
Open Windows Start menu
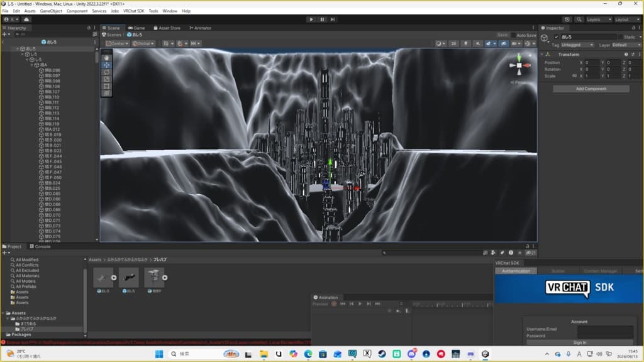(x=159, y=354)
